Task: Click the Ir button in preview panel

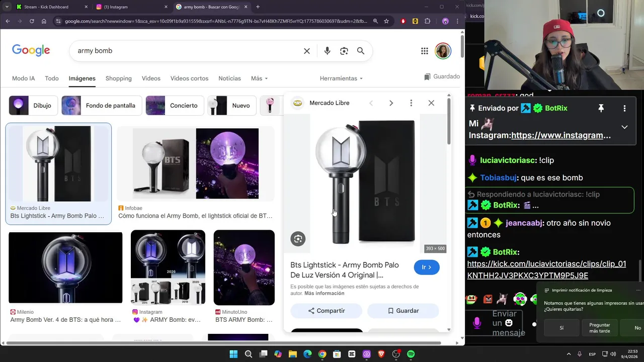Action: coord(427,267)
